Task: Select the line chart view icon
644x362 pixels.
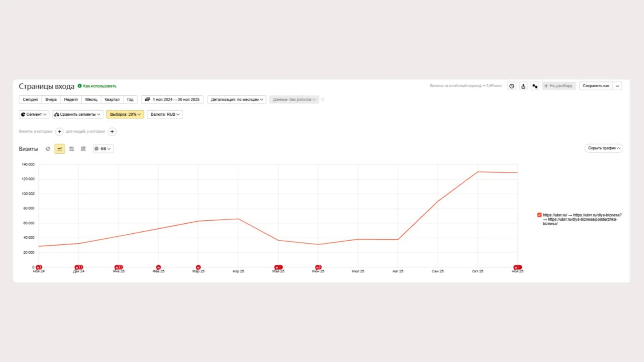Action: [60, 149]
